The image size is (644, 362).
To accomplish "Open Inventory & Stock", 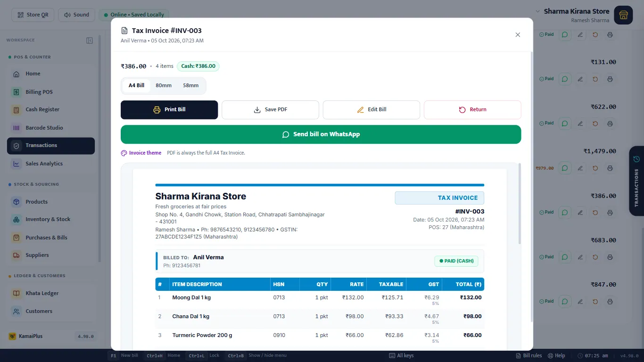I will point(51,220).
